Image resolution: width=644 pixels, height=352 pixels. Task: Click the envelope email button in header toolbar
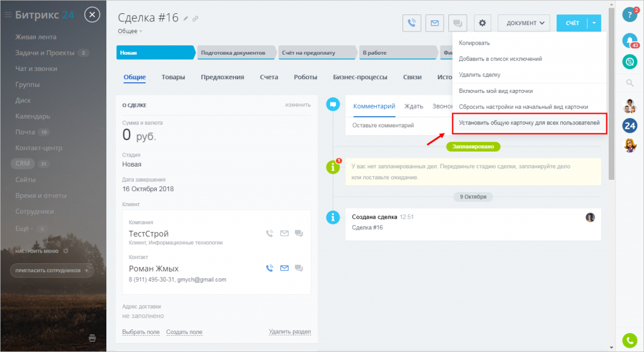click(x=435, y=23)
